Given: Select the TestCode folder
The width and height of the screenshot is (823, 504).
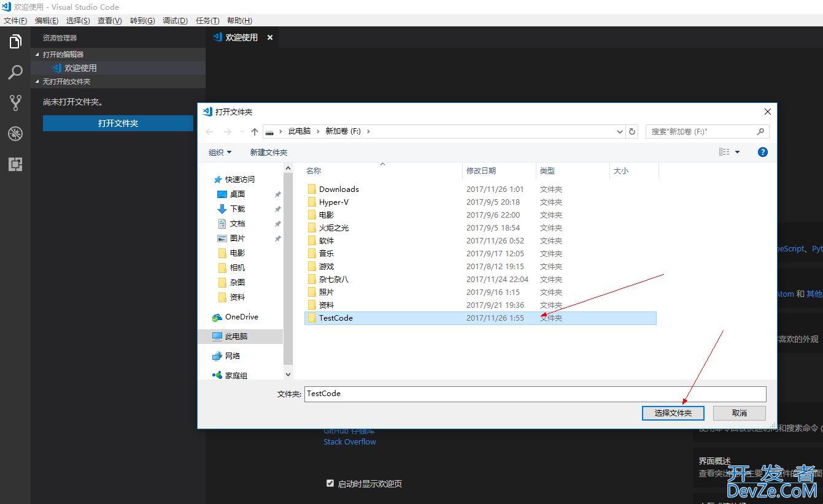Looking at the screenshot, I should (481, 318).
